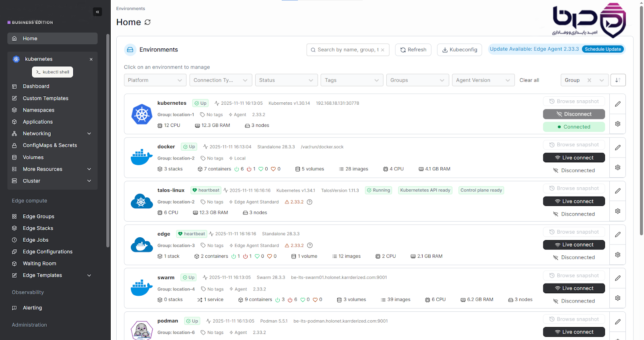Viewport: 644px width, 340px height.
Task: Toggle sort order arrow button
Action: [x=618, y=80]
